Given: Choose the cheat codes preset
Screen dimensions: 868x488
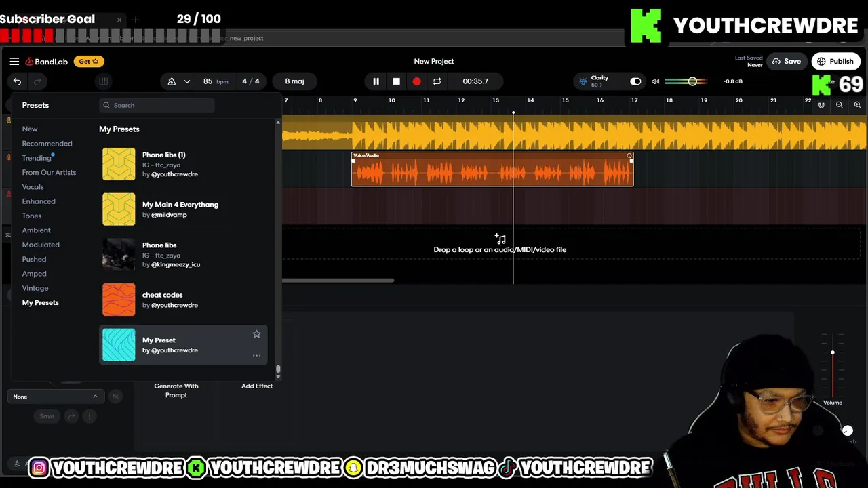Looking at the screenshot, I should pos(183,300).
